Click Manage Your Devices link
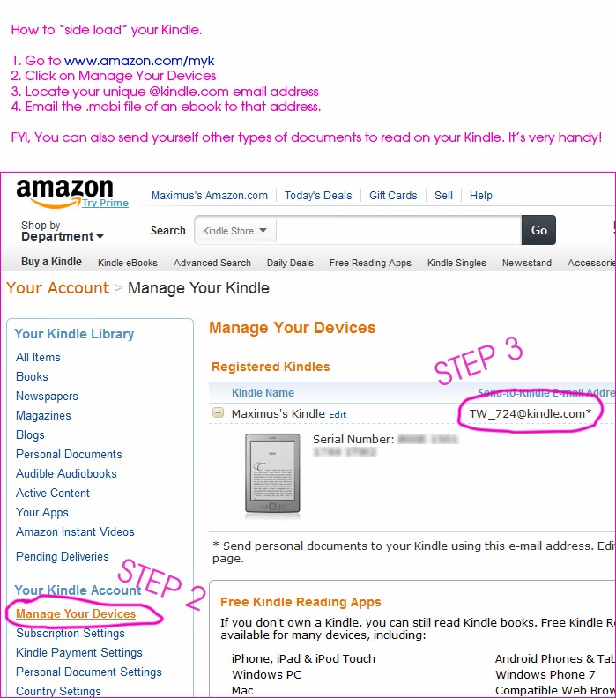616x698 pixels. [76, 614]
